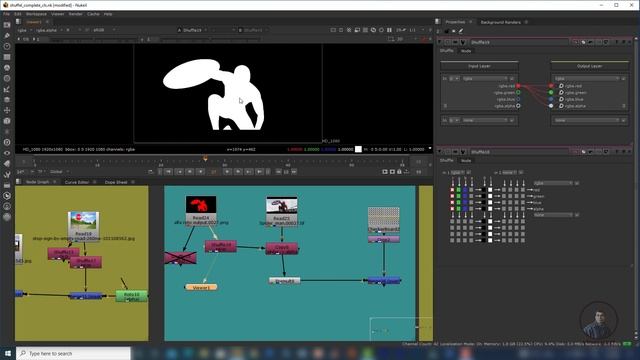Collapse the Shuffle19 properties panel arrow

(x=440, y=42)
